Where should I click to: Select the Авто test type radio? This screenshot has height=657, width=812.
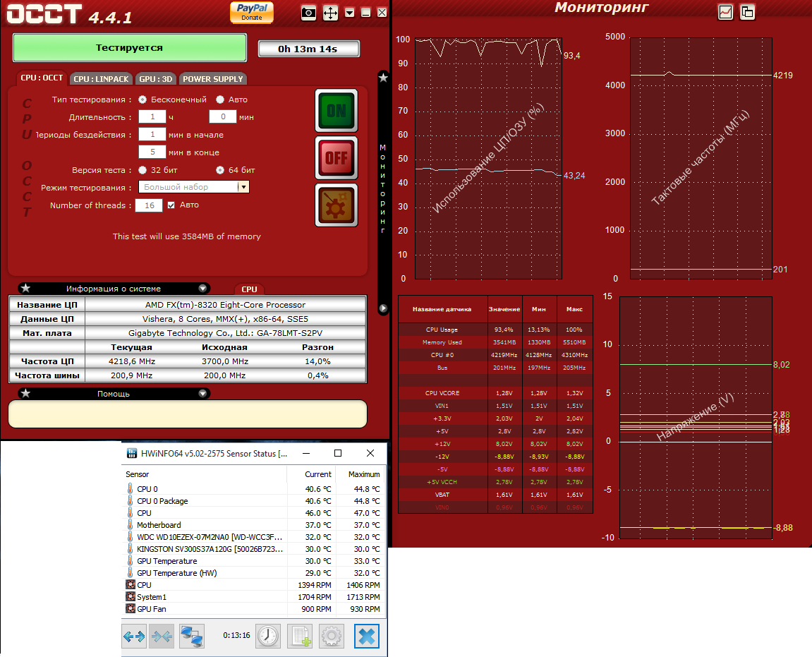[x=220, y=100]
